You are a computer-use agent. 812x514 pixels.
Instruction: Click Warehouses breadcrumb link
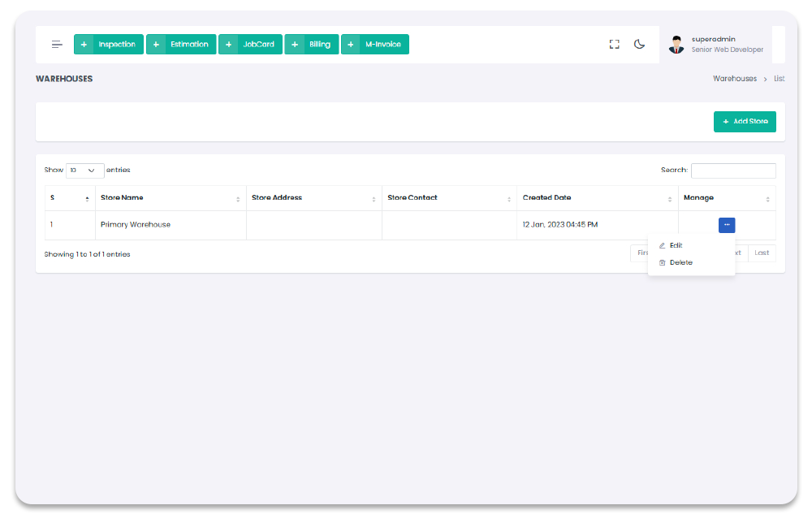point(735,79)
